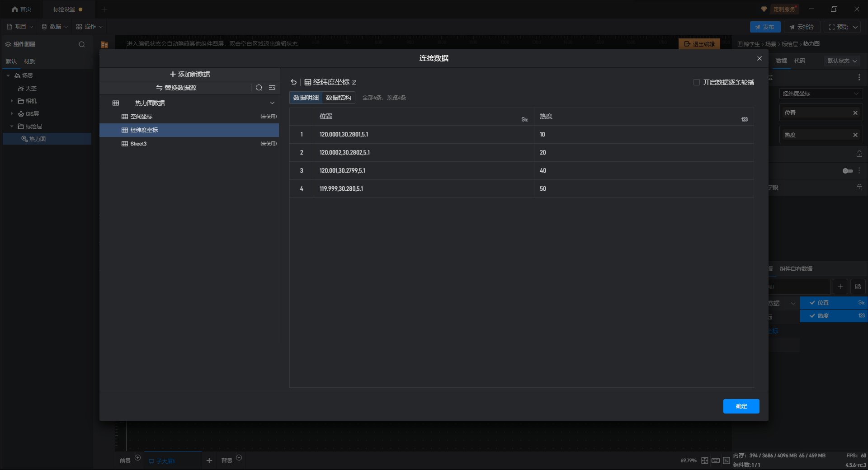Add a new sub-screen next to 子大屏1
The image size is (868, 470).
(x=209, y=461)
